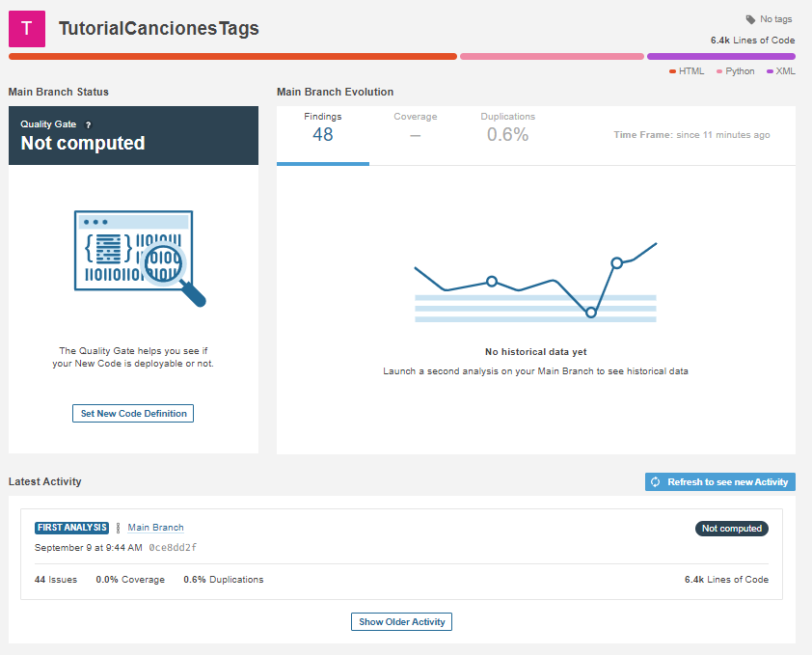Click the 44 Issues metric in Latest Activity
The image size is (812, 655).
(55, 579)
